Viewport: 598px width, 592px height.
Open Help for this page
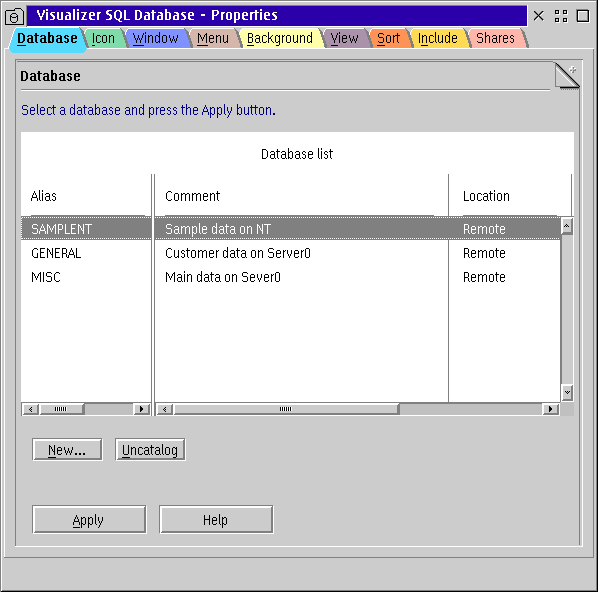click(216, 520)
